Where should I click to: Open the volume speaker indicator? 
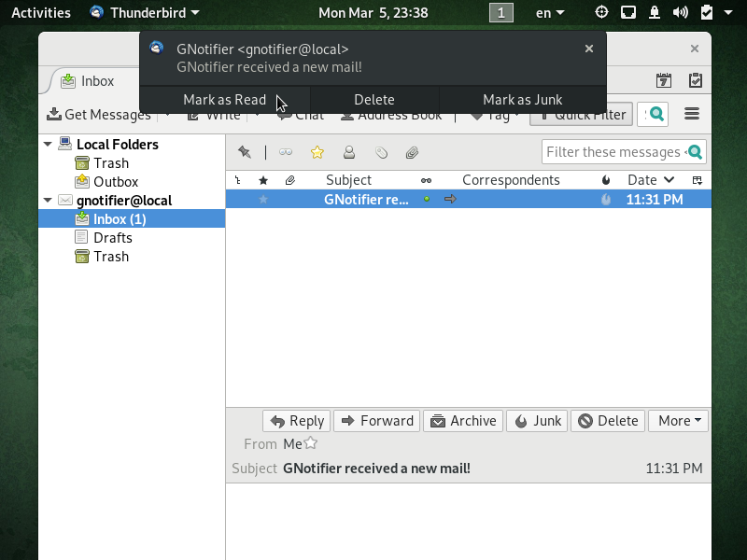click(x=681, y=12)
